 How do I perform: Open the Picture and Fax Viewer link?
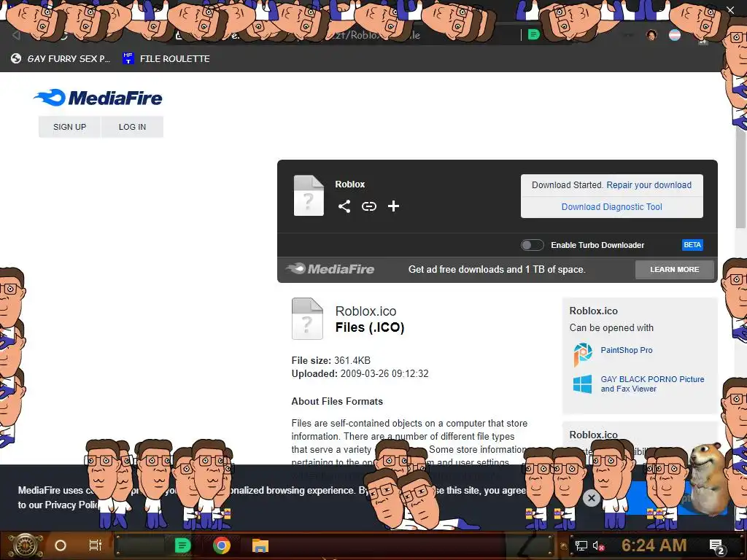tap(652, 384)
